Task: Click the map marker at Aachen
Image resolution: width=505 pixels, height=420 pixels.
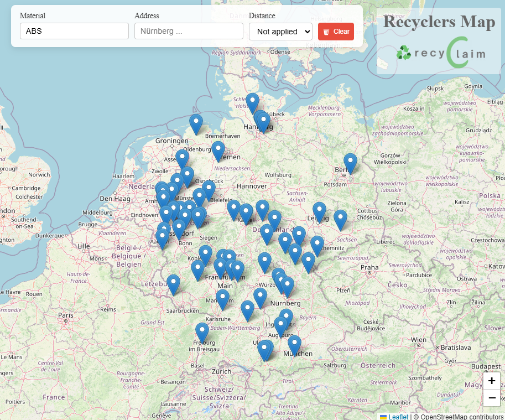Action: 162,239
